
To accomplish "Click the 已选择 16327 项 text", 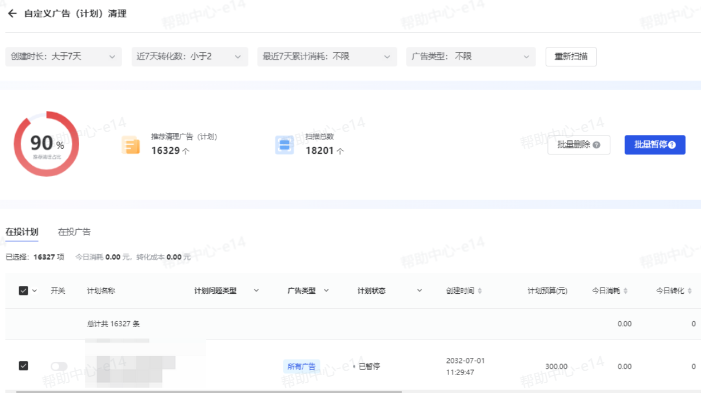I will (x=35, y=257).
